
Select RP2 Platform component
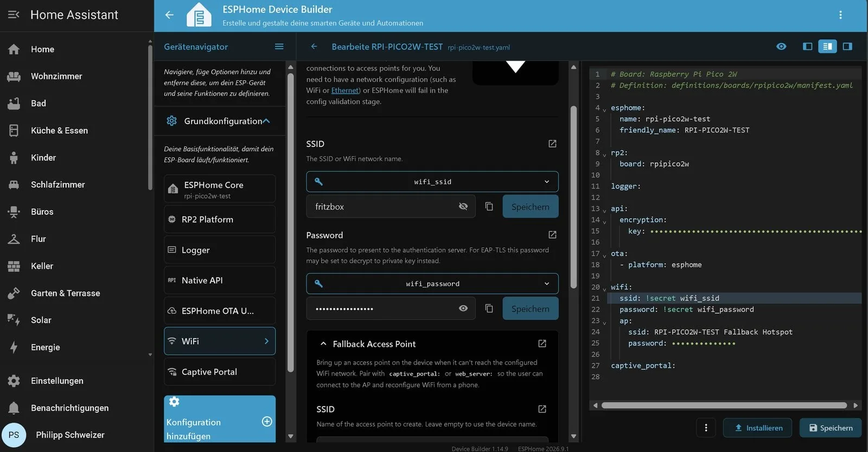click(x=220, y=219)
